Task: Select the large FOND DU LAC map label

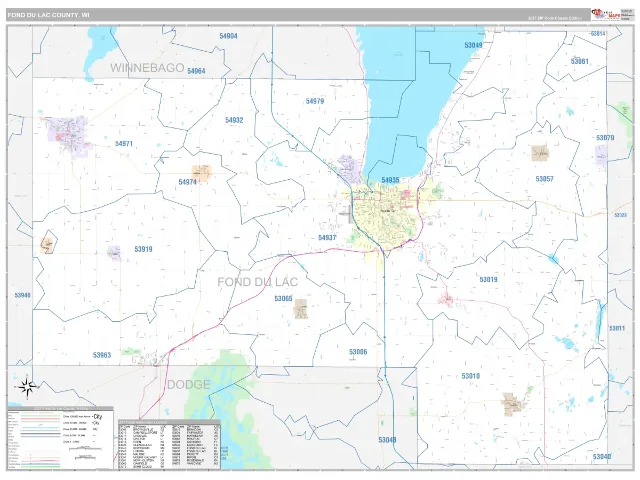Action: click(x=258, y=282)
